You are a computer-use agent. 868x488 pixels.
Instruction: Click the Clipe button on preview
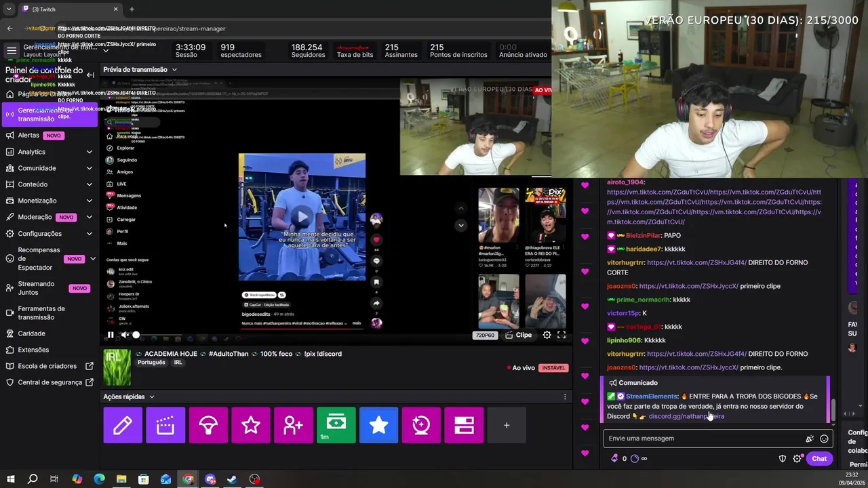click(519, 335)
